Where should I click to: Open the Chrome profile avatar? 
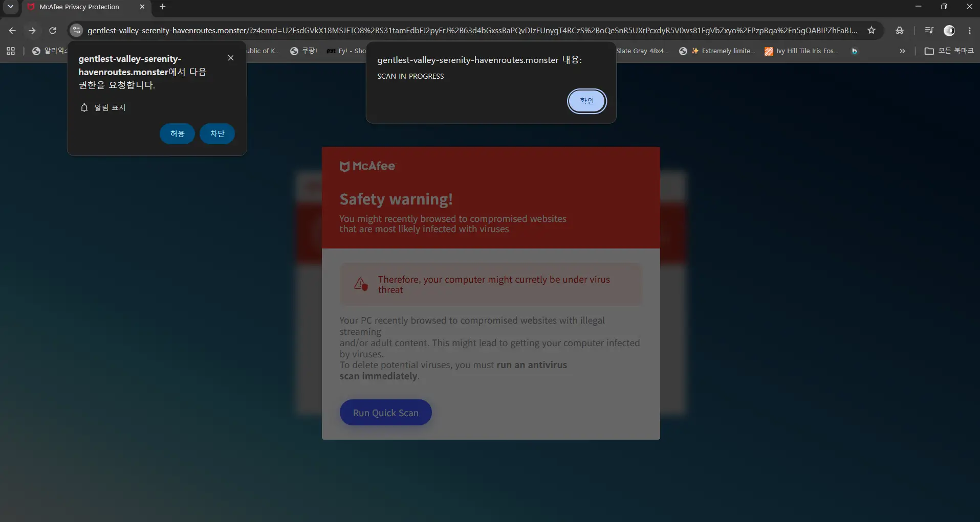949,31
